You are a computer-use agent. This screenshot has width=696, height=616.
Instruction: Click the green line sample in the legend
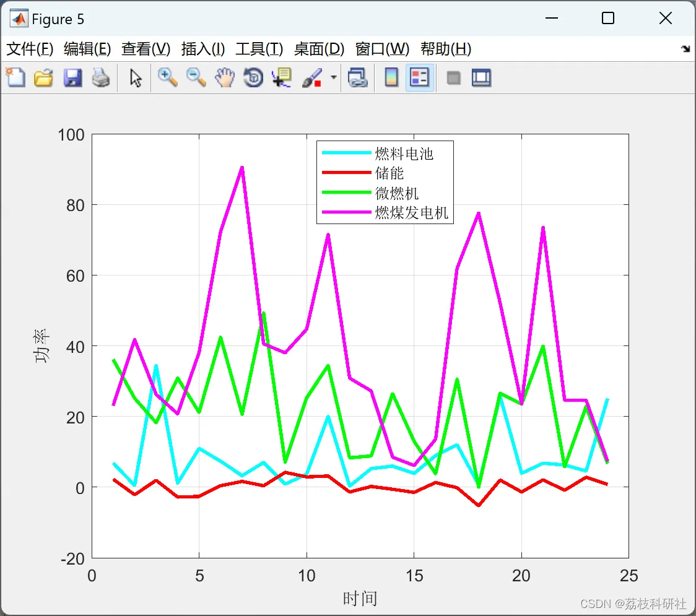pos(346,192)
